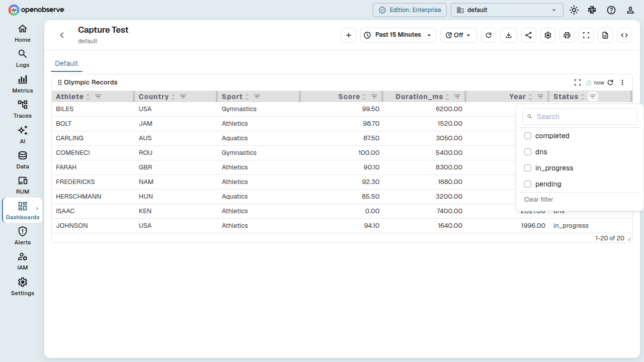Open the Duration_ms column filter

coord(457,97)
